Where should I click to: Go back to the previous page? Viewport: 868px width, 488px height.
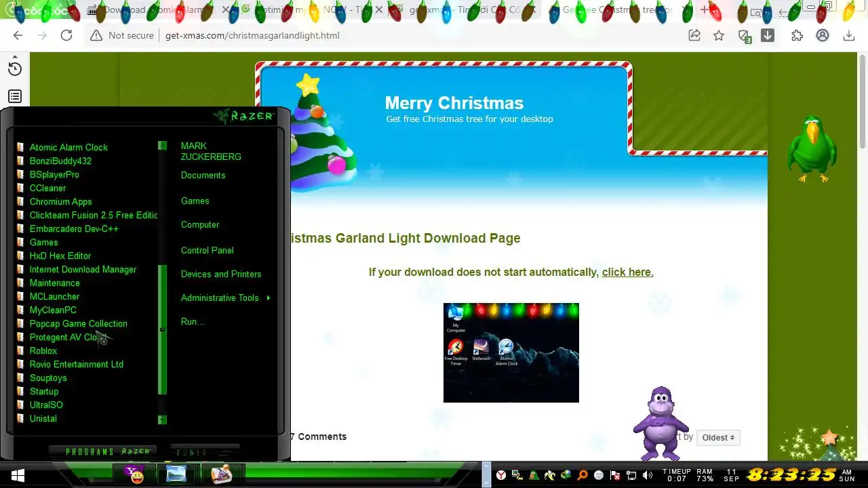pos(18,35)
